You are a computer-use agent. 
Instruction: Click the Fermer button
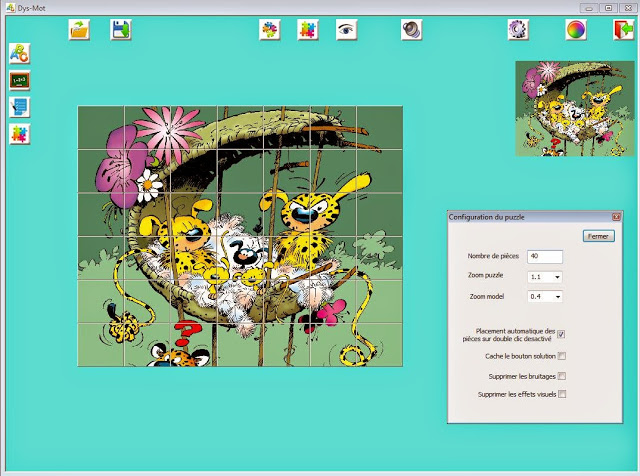pyautogui.click(x=598, y=236)
